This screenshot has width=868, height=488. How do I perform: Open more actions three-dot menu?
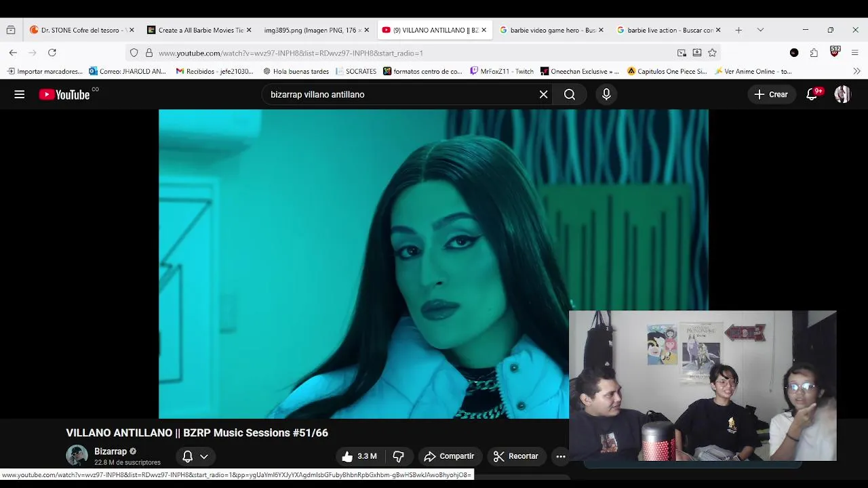click(561, 456)
